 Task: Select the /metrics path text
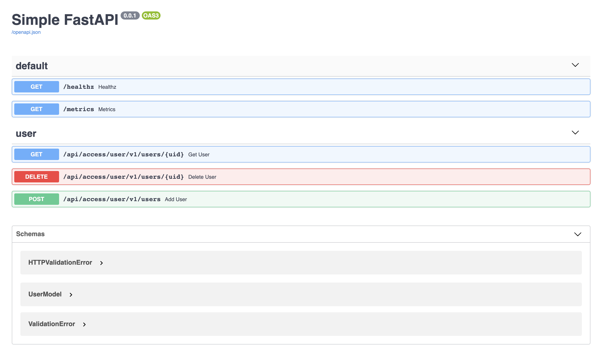(x=79, y=109)
